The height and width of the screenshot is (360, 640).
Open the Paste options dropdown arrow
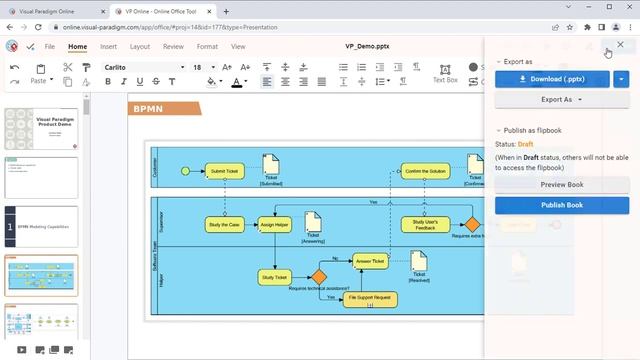click(x=51, y=80)
